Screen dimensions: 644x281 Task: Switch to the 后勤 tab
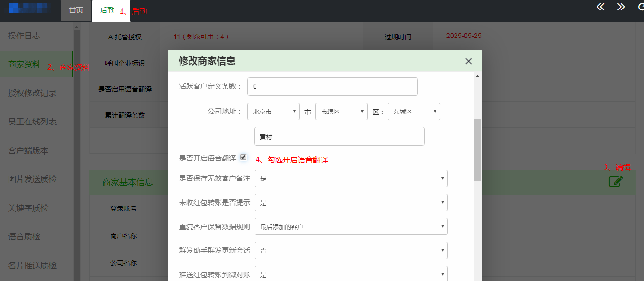coord(108,10)
